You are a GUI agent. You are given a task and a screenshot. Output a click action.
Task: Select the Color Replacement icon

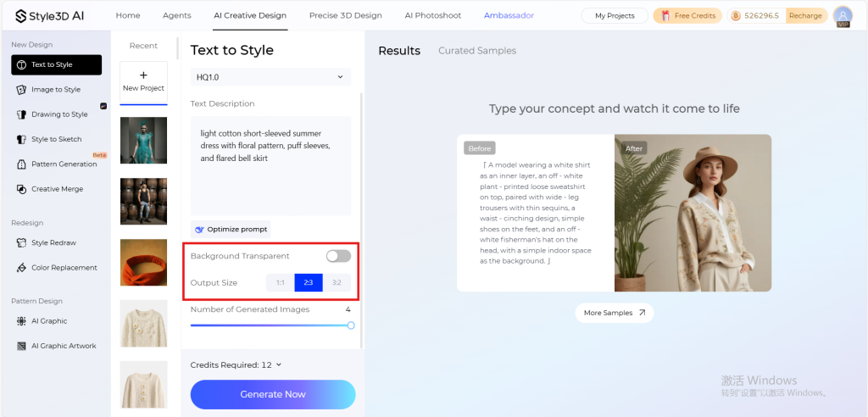click(21, 268)
